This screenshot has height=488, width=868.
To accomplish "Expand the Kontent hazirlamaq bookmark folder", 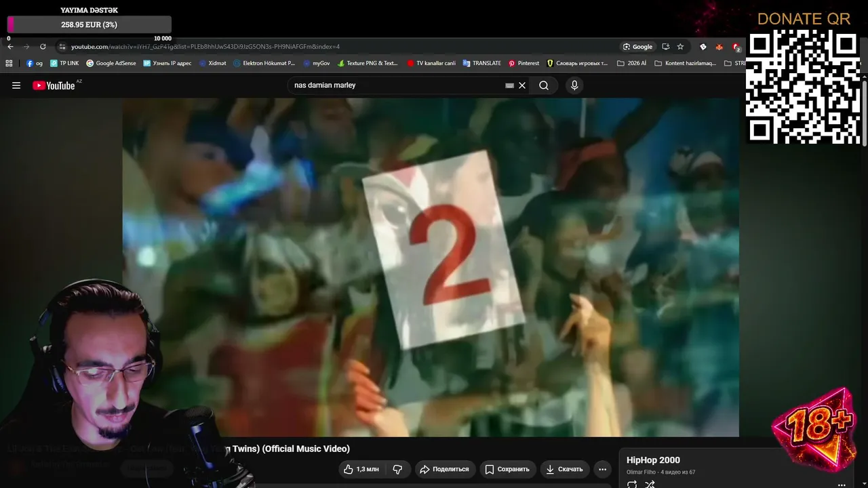I will [x=685, y=63].
